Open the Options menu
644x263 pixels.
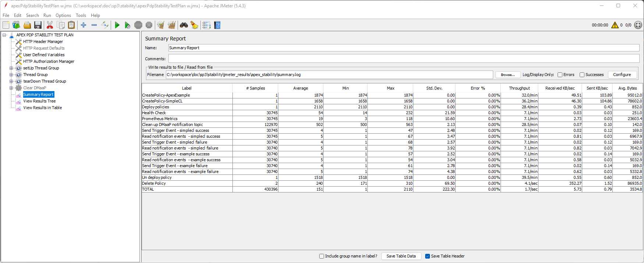pos(63,15)
